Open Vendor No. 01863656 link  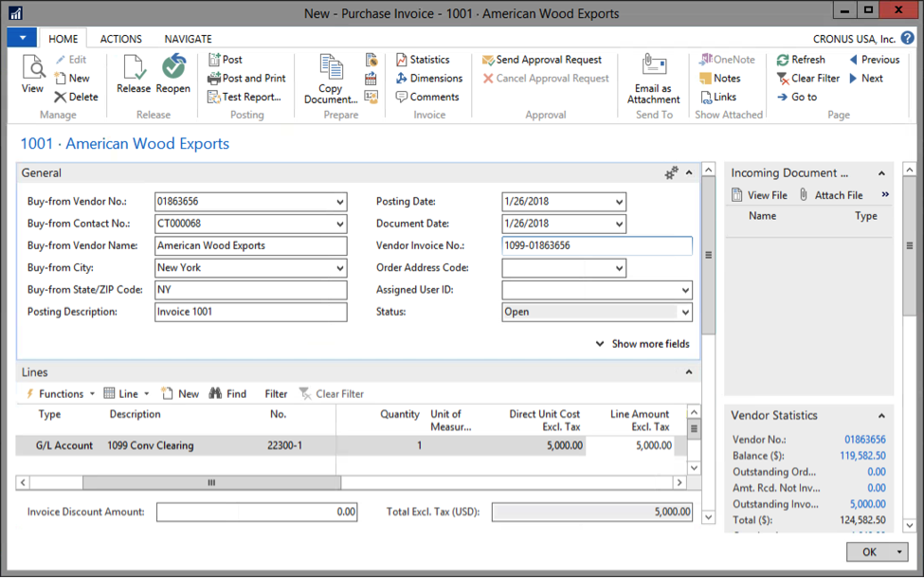coord(865,440)
